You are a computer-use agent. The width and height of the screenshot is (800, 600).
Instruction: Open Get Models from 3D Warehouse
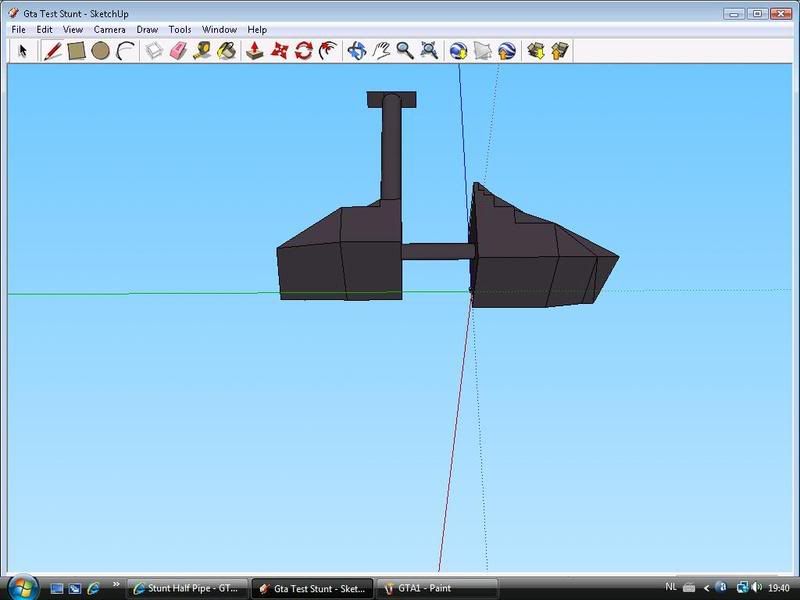(x=536, y=51)
